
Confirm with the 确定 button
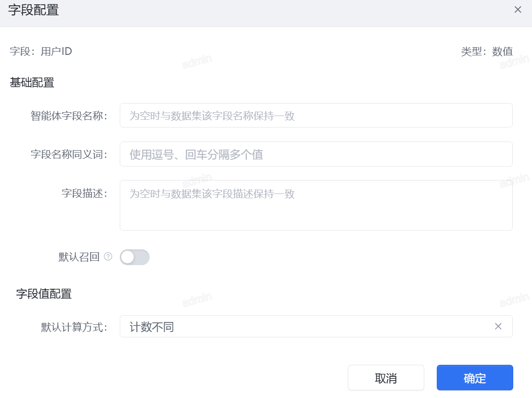pyautogui.click(x=475, y=378)
